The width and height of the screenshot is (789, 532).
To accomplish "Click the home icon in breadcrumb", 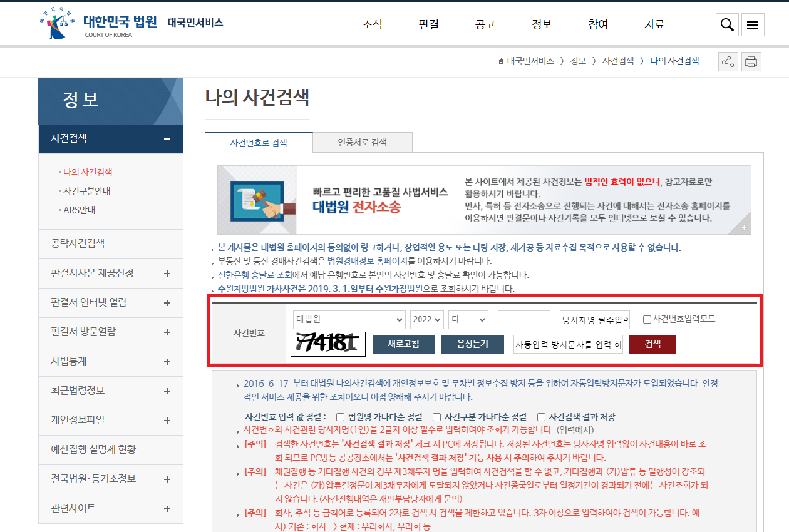I will [x=501, y=61].
